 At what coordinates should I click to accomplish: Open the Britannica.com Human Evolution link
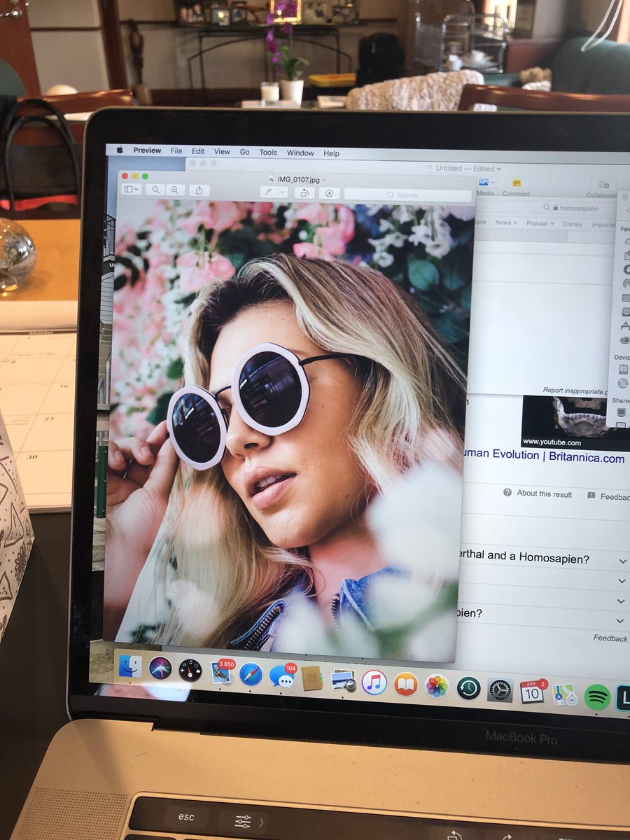[x=543, y=456]
